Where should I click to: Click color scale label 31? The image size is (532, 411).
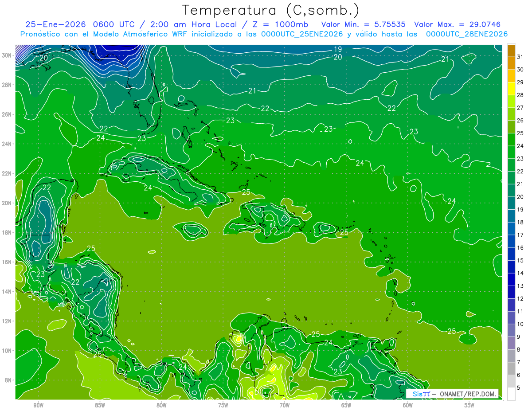520,57
